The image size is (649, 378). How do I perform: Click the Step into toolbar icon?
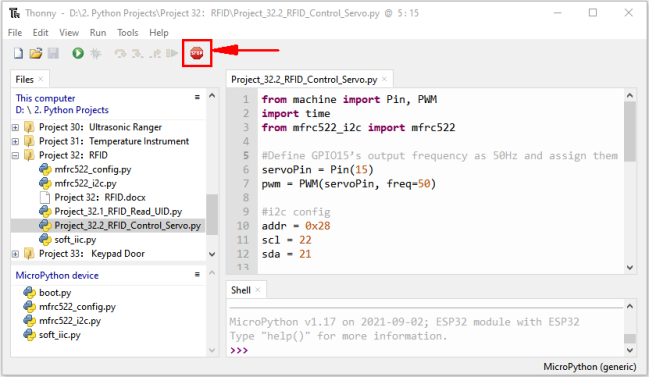click(x=137, y=53)
